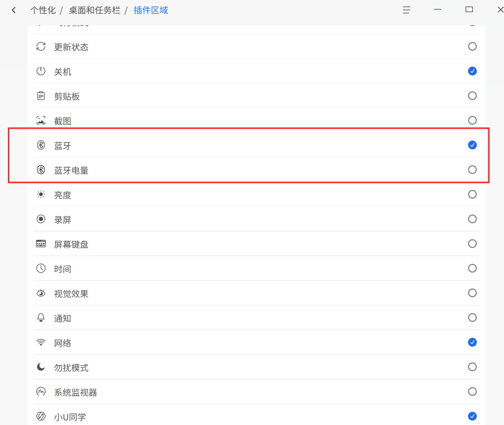This screenshot has height=425, width=504.
Task: Click the Bluetooth icon beside 蓝牙
Action: point(41,145)
